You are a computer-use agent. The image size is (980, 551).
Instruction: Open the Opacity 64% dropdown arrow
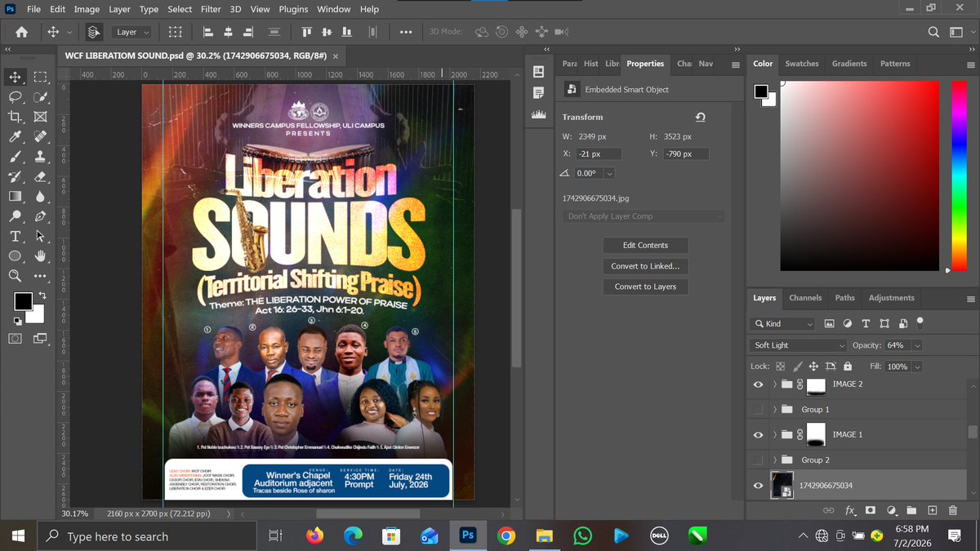[918, 345]
